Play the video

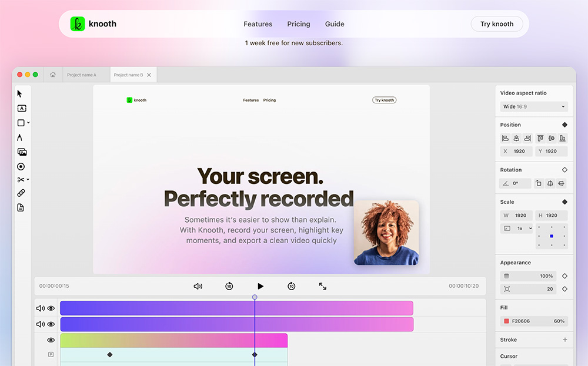pos(260,286)
